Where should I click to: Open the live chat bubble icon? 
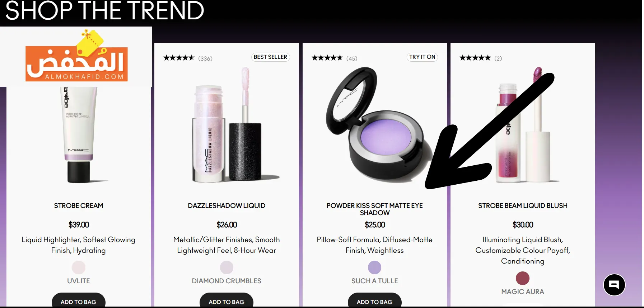[x=614, y=285]
